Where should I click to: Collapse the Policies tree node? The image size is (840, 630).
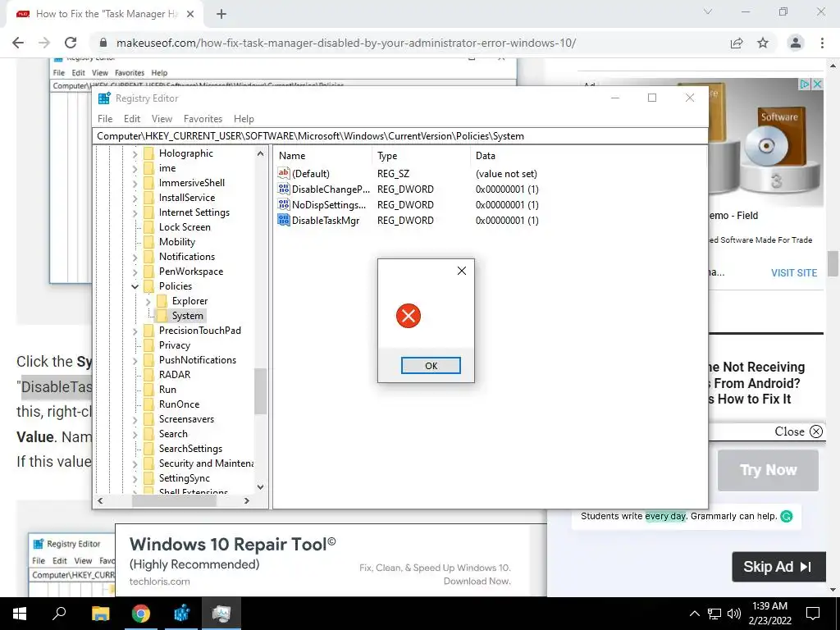coord(135,286)
